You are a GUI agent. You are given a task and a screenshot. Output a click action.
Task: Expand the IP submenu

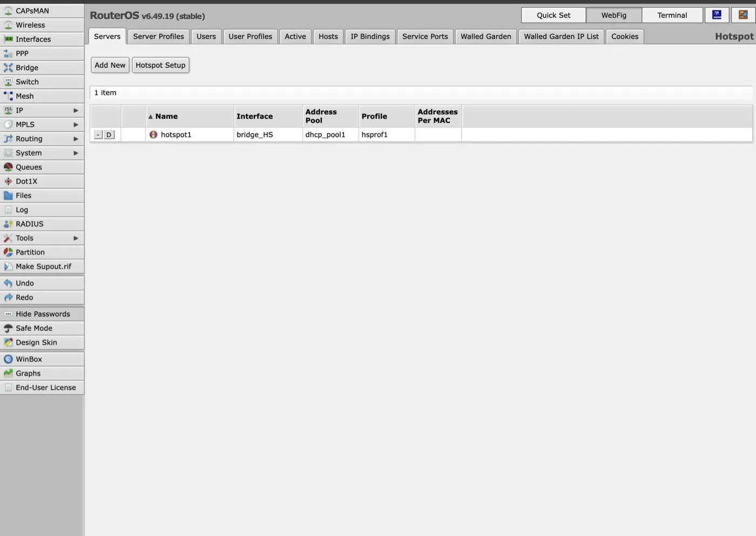pos(42,110)
